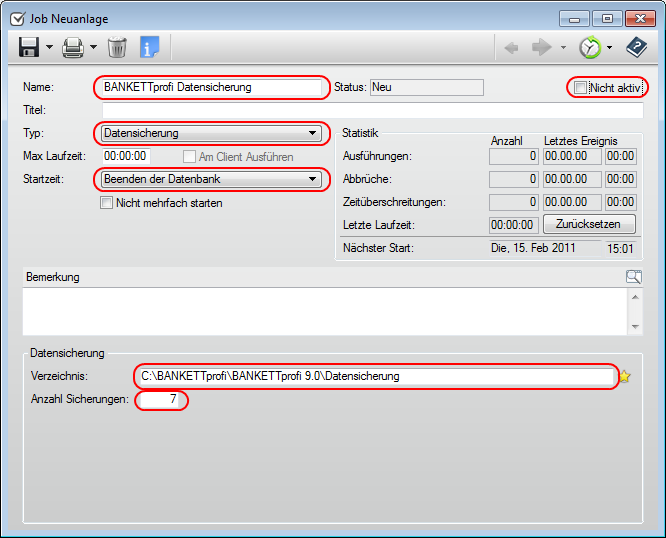Click the Save diskette icon
The image size is (666, 538).
[x=29, y=47]
